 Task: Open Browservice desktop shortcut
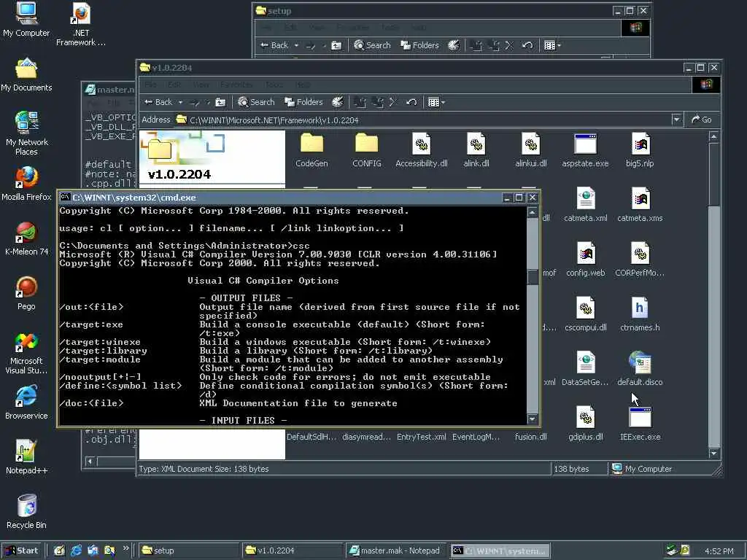26,402
